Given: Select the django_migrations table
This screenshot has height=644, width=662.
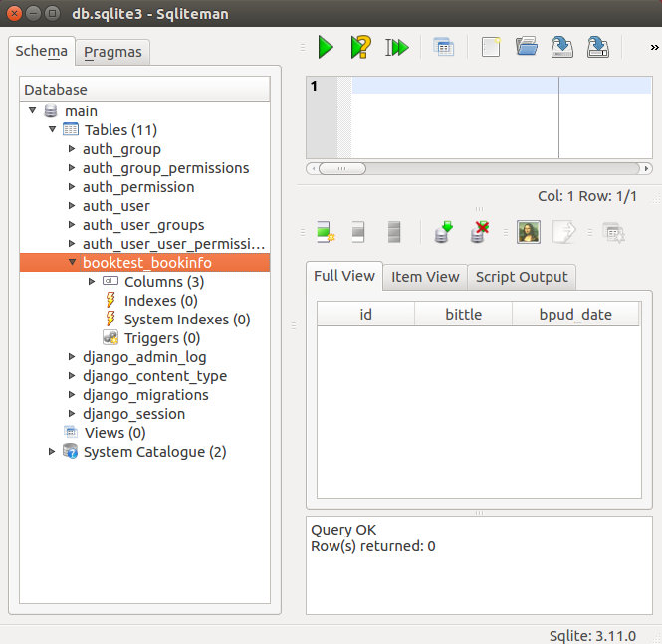Looking at the screenshot, I should [145, 395].
